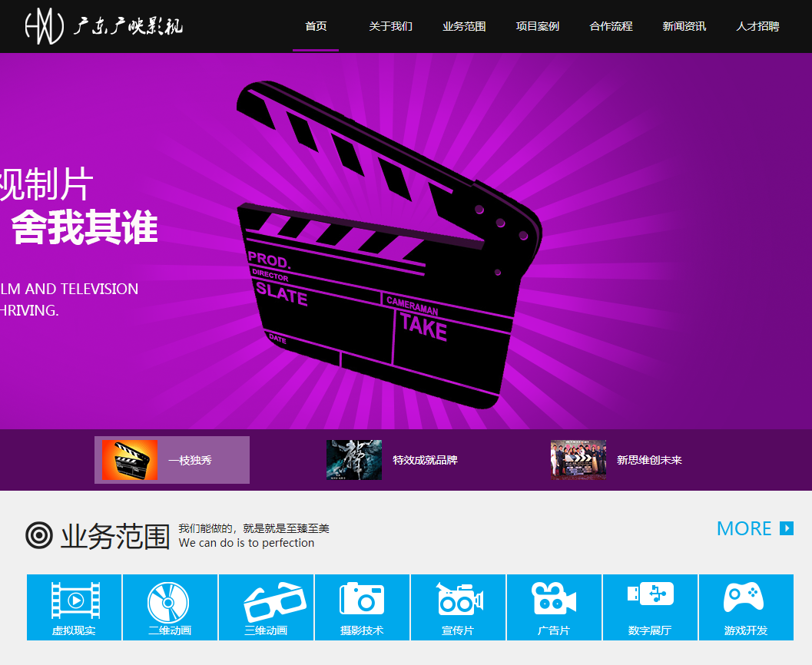Screen dimensions: 812x665
Task: Open the 宣传片 video camera icon
Action: [x=458, y=600]
